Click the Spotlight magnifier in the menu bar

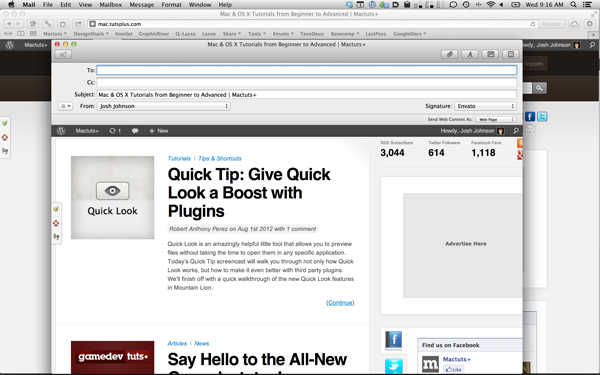tap(573, 5)
